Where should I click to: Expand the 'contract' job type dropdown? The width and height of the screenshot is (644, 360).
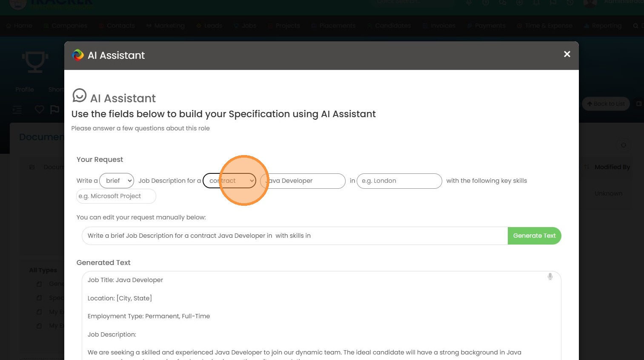pyautogui.click(x=229, y=181)
